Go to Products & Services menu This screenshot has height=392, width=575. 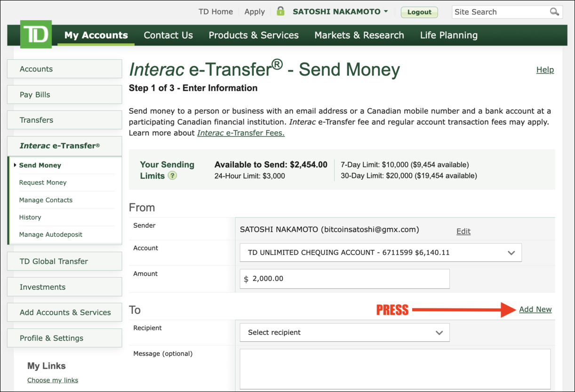pyautogui.click(x=254, y=35)
